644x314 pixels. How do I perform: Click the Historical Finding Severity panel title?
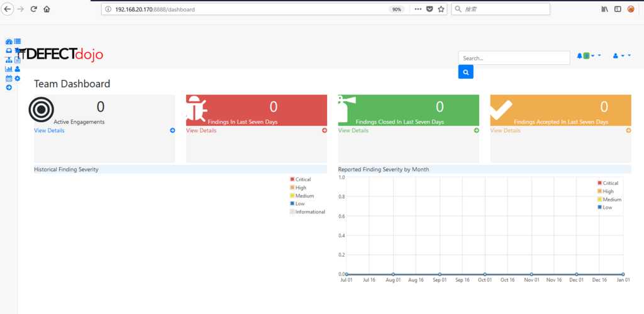(66, 169)
